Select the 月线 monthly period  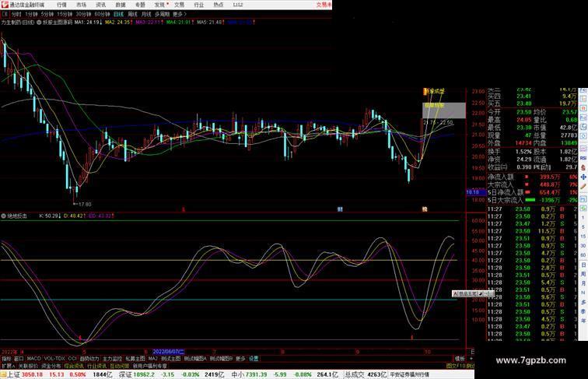pyautogui.click(x=146, y=14)
